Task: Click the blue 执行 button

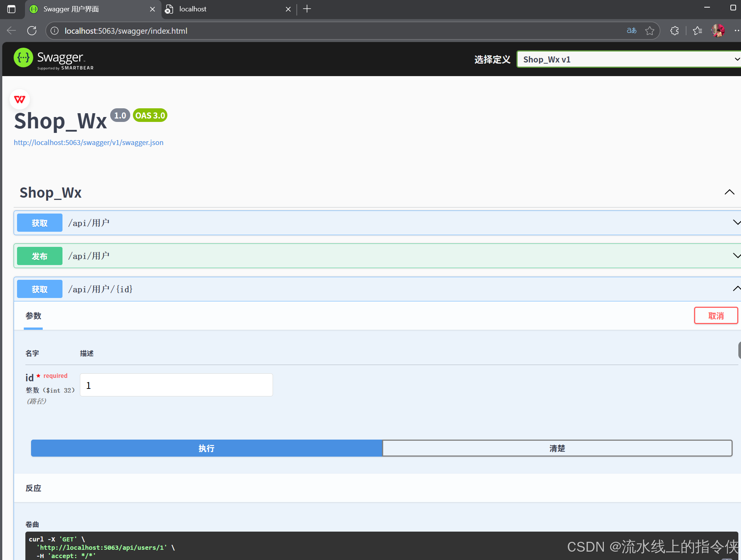Action: (206, 448)
